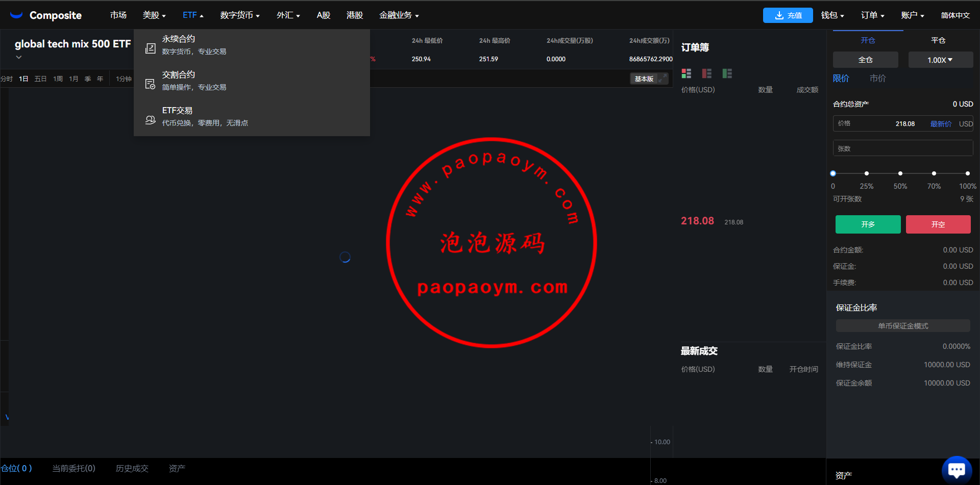Select 限价 order type
This screenshot has width=980, height=485.
841,79
